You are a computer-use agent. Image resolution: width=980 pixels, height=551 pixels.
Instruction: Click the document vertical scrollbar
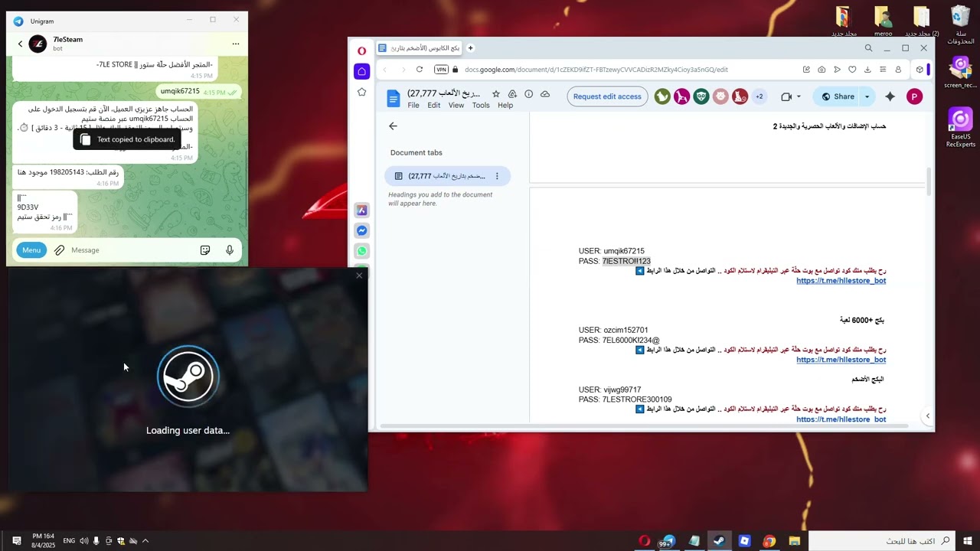(x=929, y=181)
